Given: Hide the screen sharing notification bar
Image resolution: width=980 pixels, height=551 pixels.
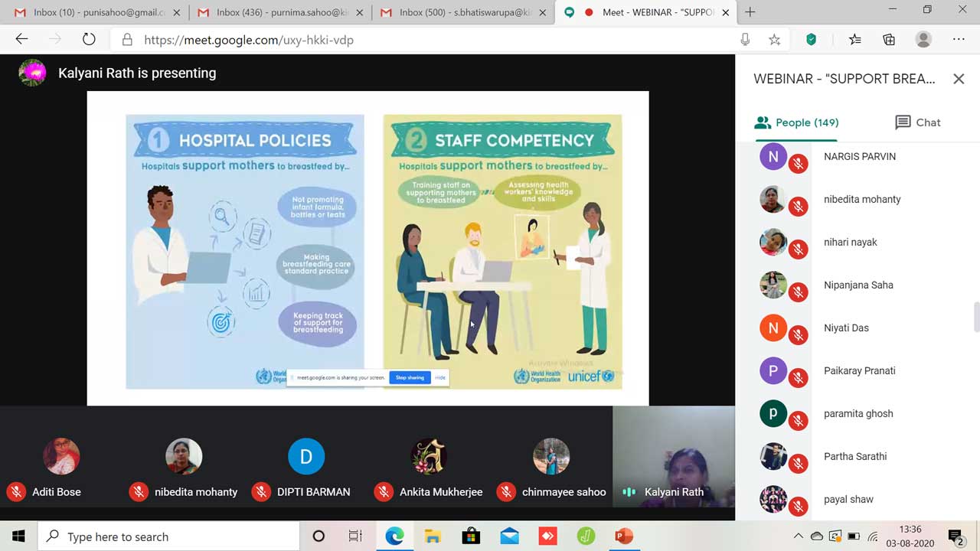Looking at the screenshot, I should point(440,377).
